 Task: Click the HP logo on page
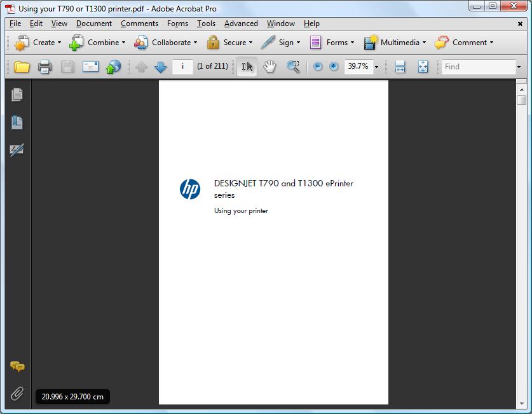point(190,189)
